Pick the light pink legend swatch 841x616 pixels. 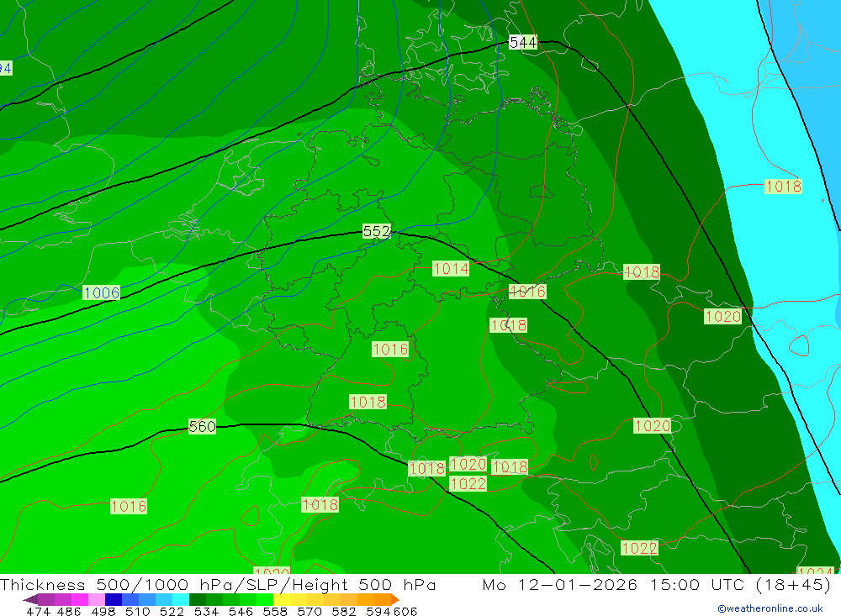97,599
